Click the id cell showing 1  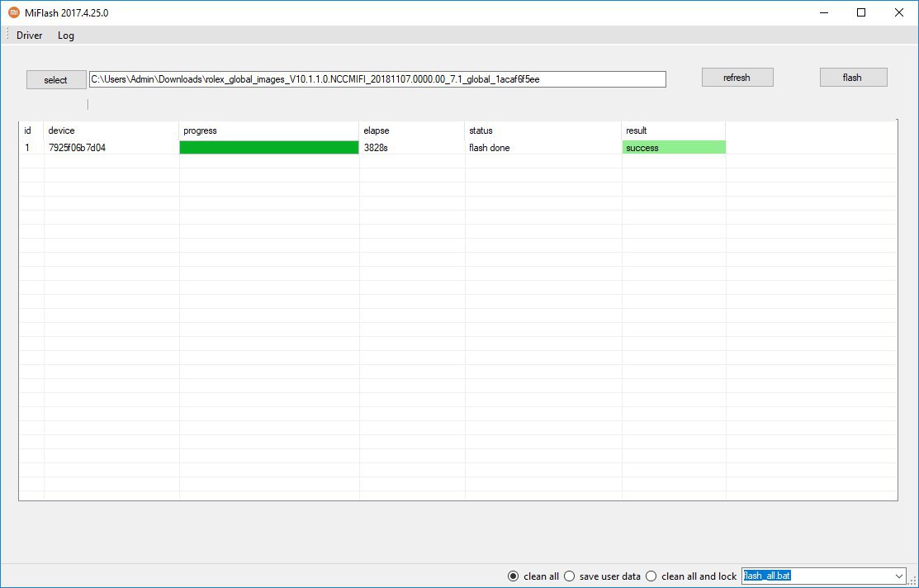click(31, 148)
